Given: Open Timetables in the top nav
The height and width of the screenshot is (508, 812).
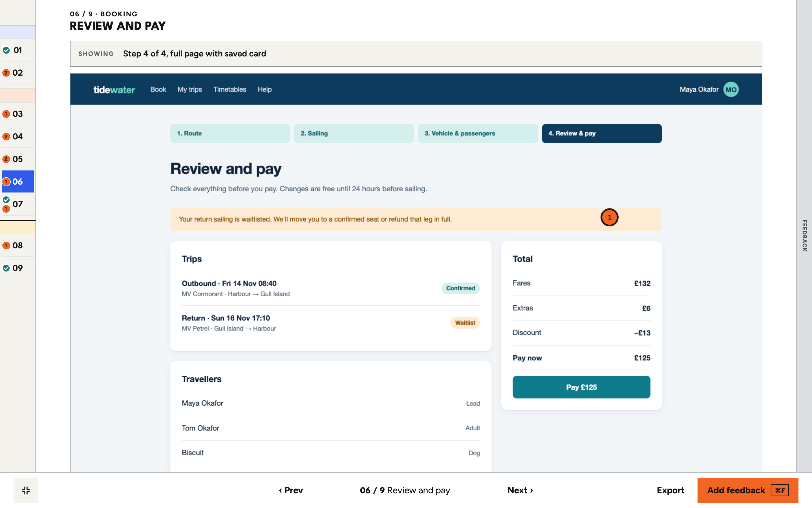Looking at the screenshot, I should 230,89.
